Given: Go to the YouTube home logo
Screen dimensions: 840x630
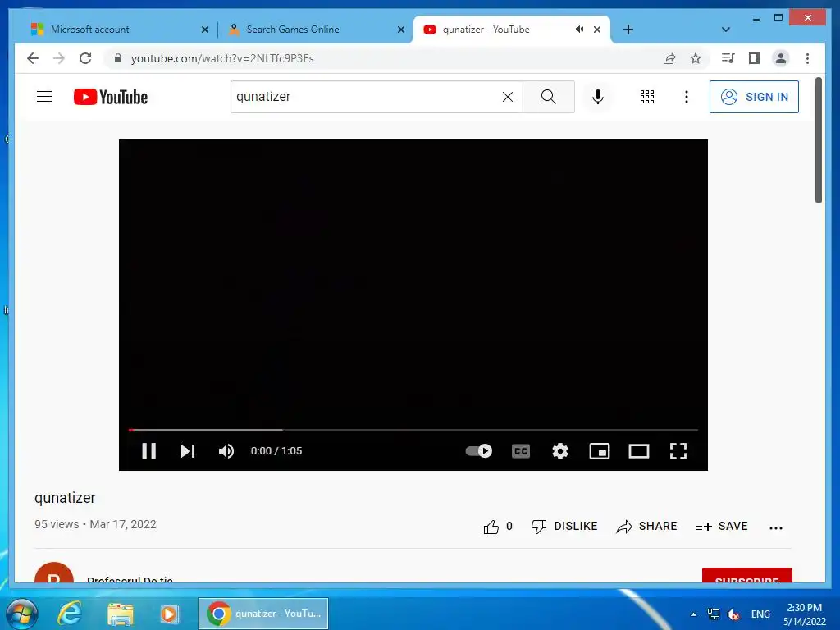Looking at the screenshot, I should [x=111, y=97].
